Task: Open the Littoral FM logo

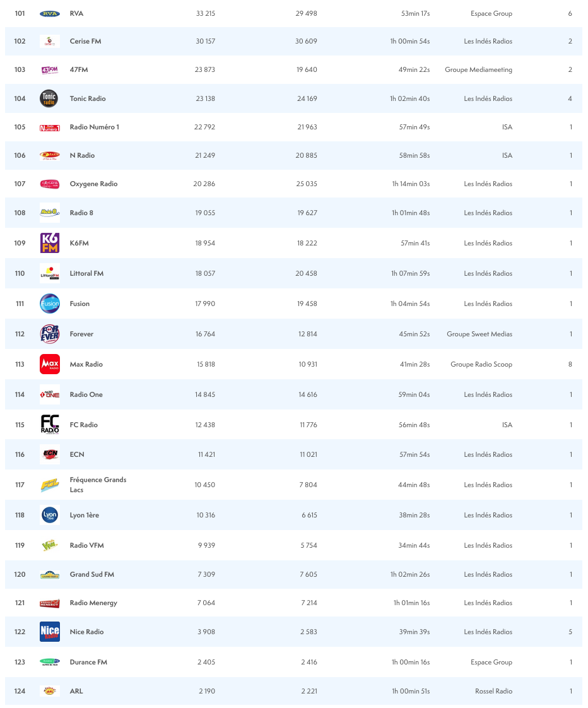Action: [x=50, y=273]
